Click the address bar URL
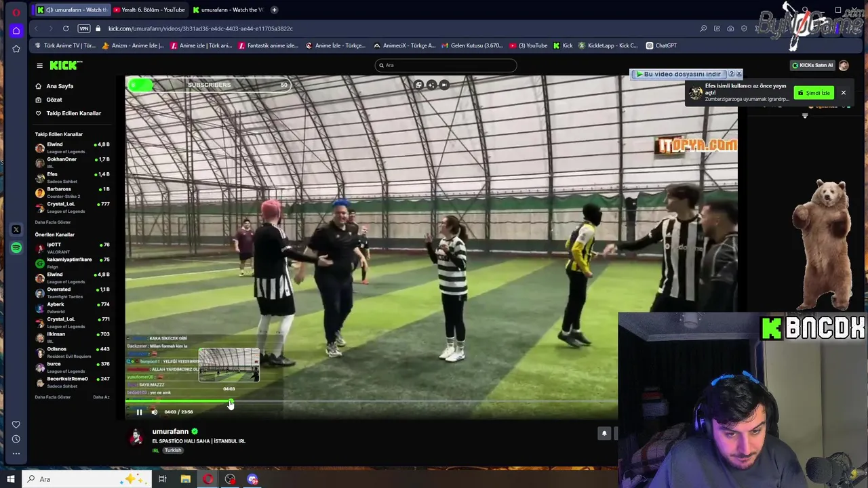The height and width of the screenshot is (488, 868). coord(200,28)
